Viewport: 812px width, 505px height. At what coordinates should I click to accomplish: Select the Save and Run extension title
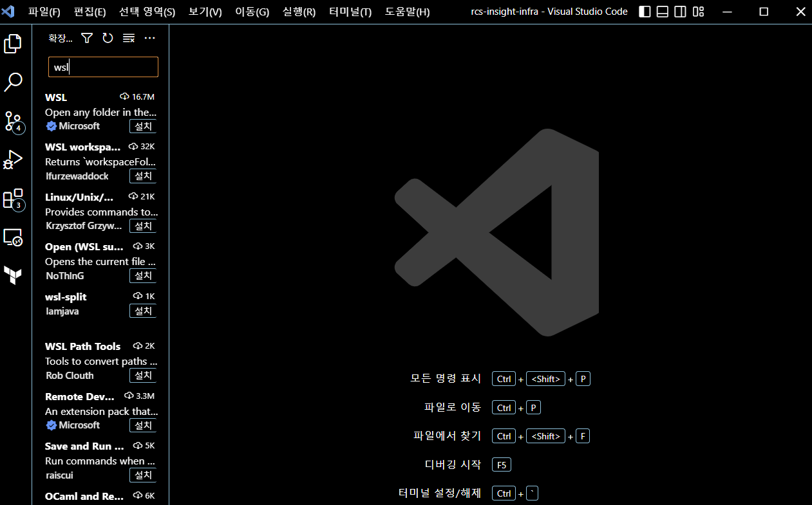[85, 446]
